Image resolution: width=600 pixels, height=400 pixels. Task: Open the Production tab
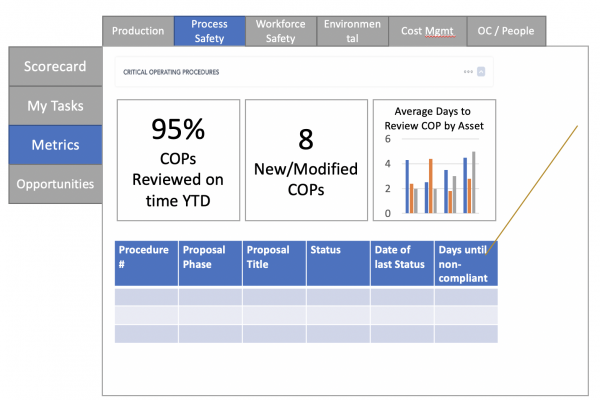[x=138, y=31]
